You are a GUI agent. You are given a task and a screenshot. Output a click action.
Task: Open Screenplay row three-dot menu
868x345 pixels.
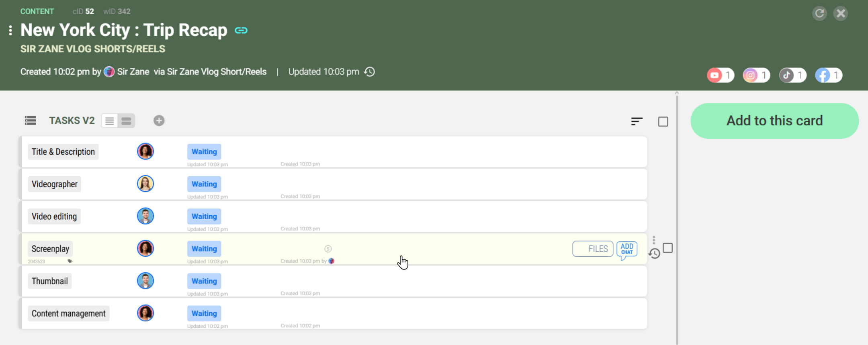pyautogui.click(x=654, y=240)
